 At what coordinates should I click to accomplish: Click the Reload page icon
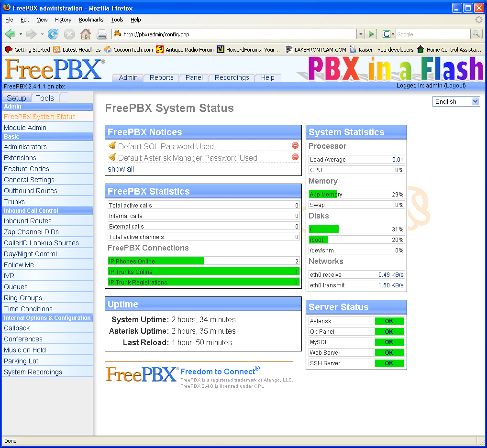click(x=53, y=34)
